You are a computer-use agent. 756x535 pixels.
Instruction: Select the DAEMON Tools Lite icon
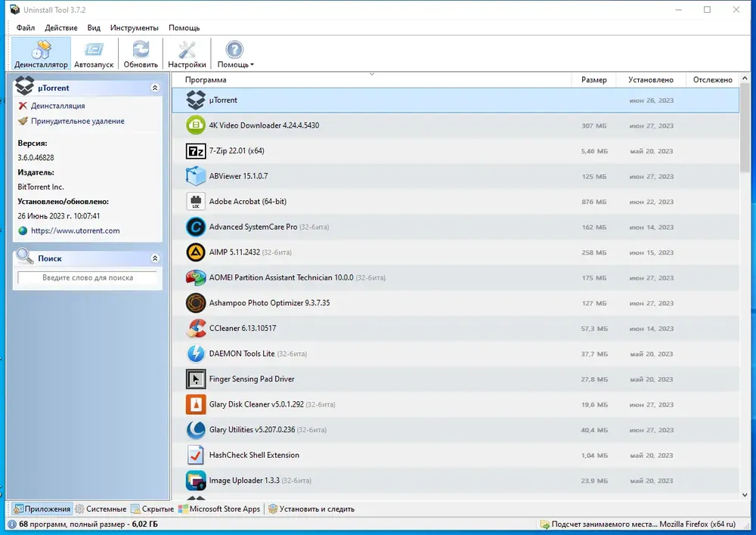[x=196, y=354]
